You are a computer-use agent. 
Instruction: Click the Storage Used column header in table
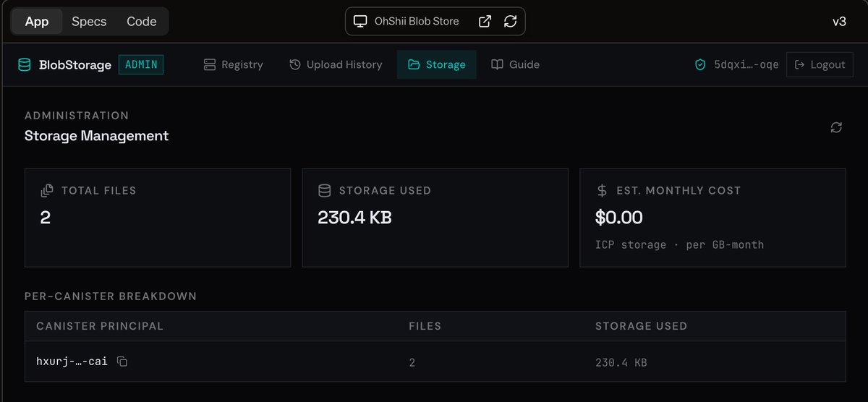coord(641,326)
